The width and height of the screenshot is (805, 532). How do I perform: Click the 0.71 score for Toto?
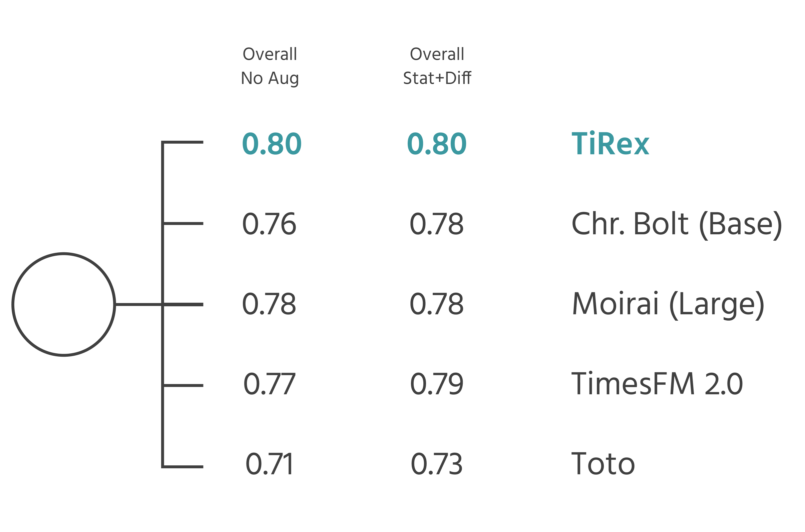click(270, 464)
